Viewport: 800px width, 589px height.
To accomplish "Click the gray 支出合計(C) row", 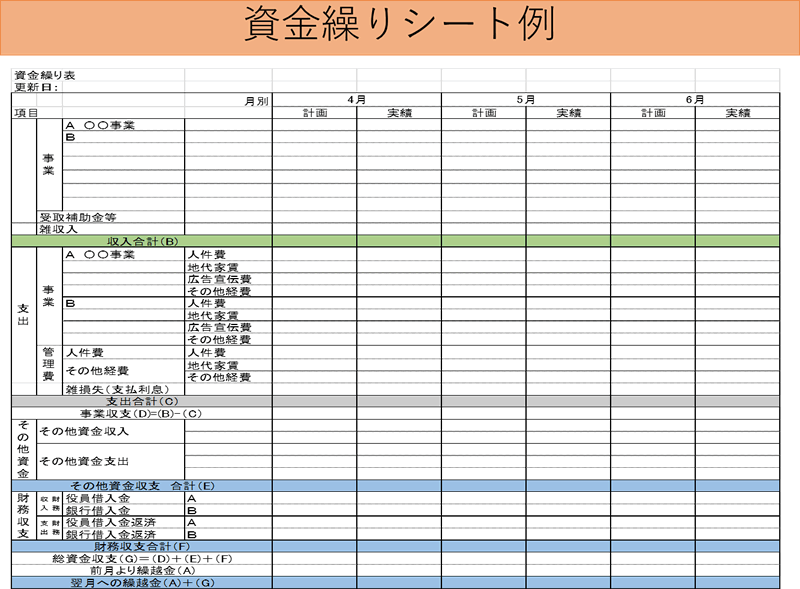I will (x=141, y=401).
